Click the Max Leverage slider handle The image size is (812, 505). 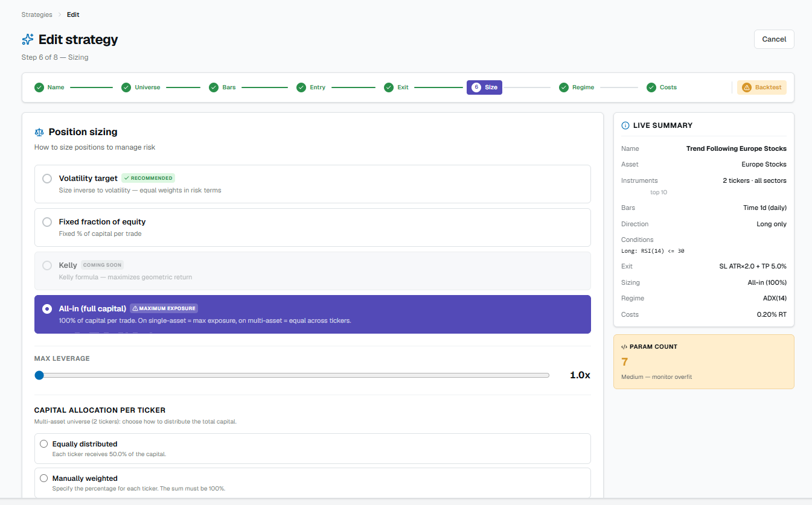pos(39,375)
